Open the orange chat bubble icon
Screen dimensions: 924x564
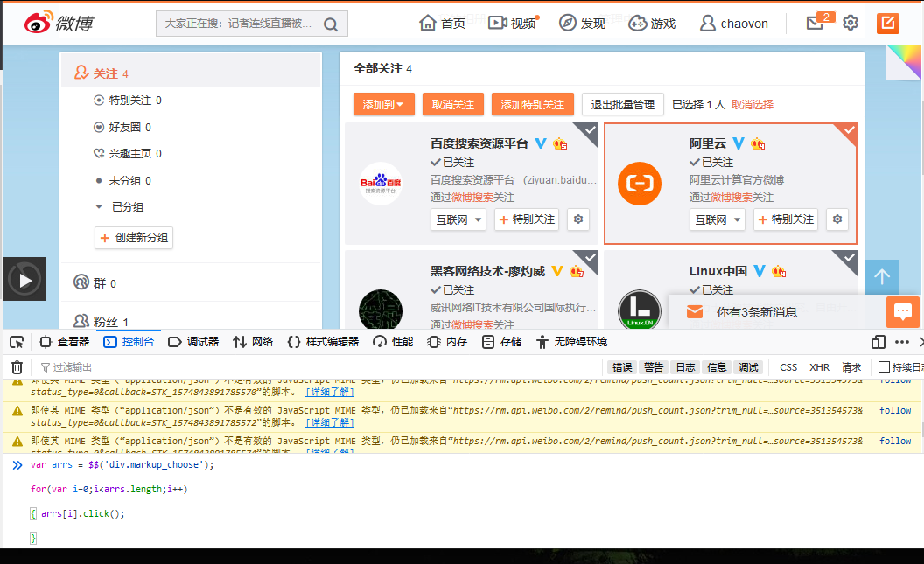coord(903,311)
